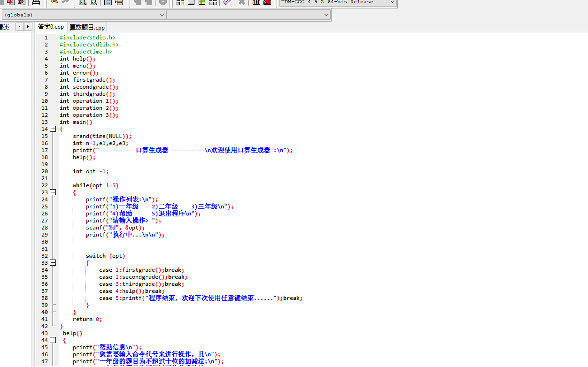Viewport: 588px width, 367px height.
Task: Open the (globals) scope dropdown
Action: [x=84, y=15]
